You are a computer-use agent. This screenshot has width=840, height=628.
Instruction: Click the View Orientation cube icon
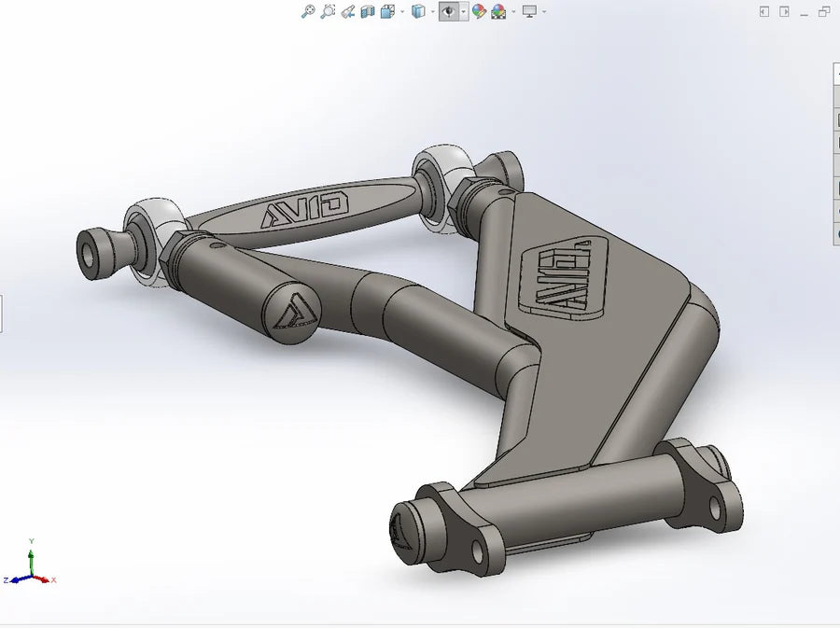click(386, 11)
